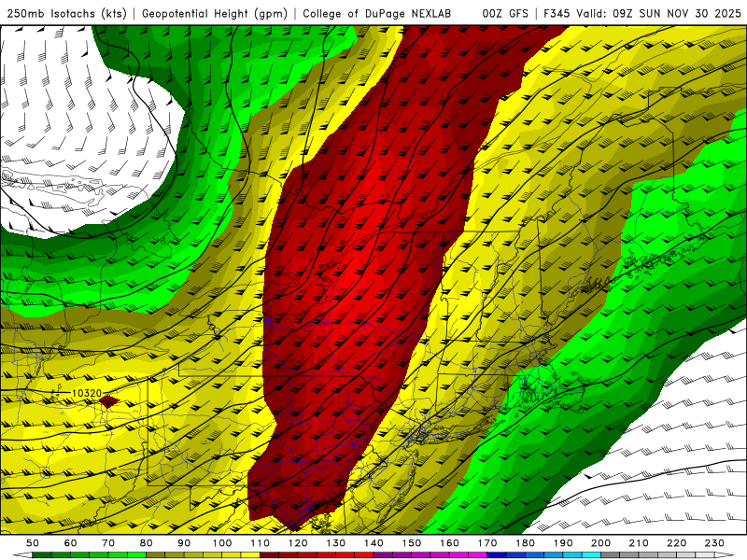Select the brightest red swatch before purple
Image resolution: width=747 pixels, height=560 pixels.
coord(363,554)
